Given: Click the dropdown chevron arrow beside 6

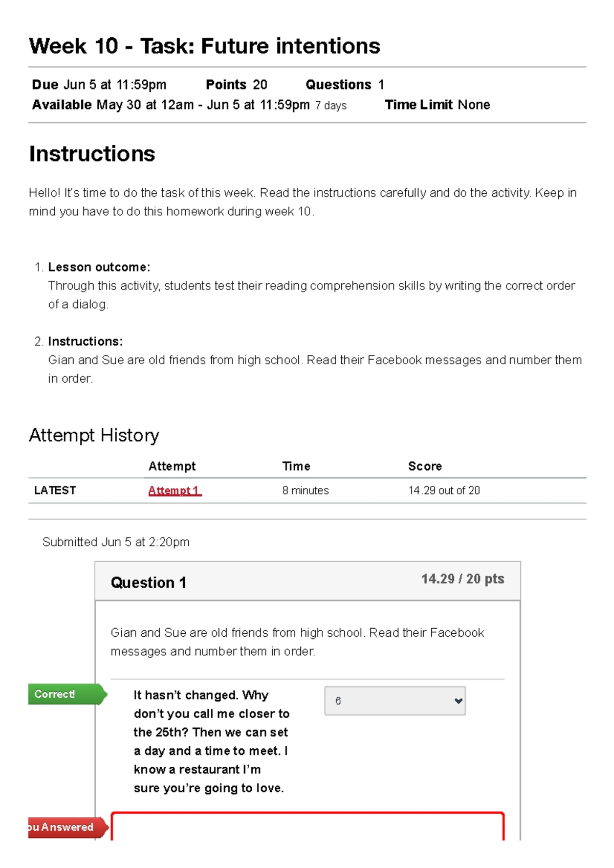Looking at the screenshot, I should [x=458, y=701].
